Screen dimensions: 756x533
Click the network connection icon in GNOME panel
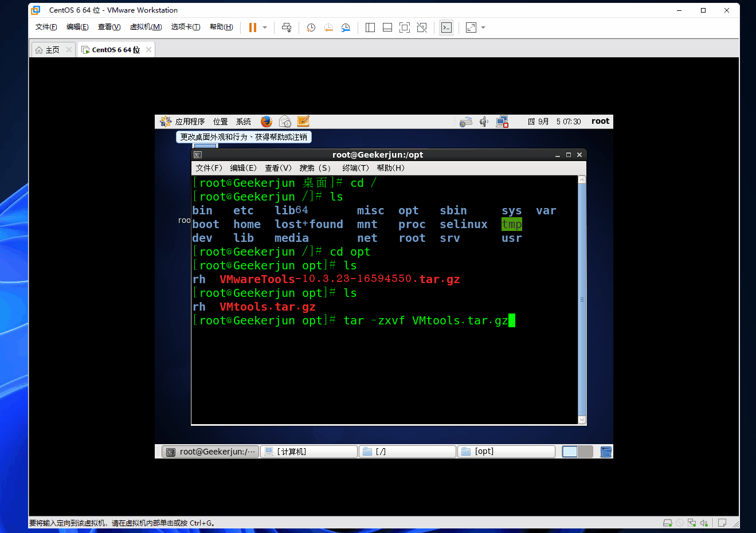pos(502,122)
